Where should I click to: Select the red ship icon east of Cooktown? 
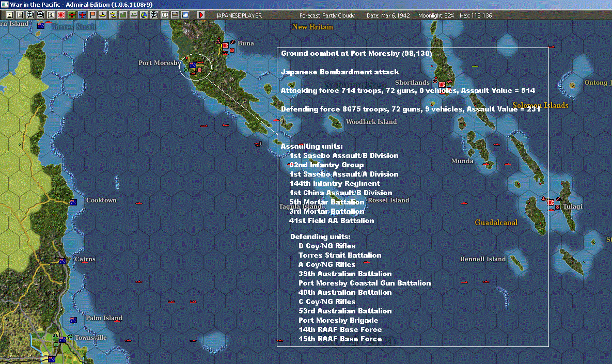tap(138, 203)
